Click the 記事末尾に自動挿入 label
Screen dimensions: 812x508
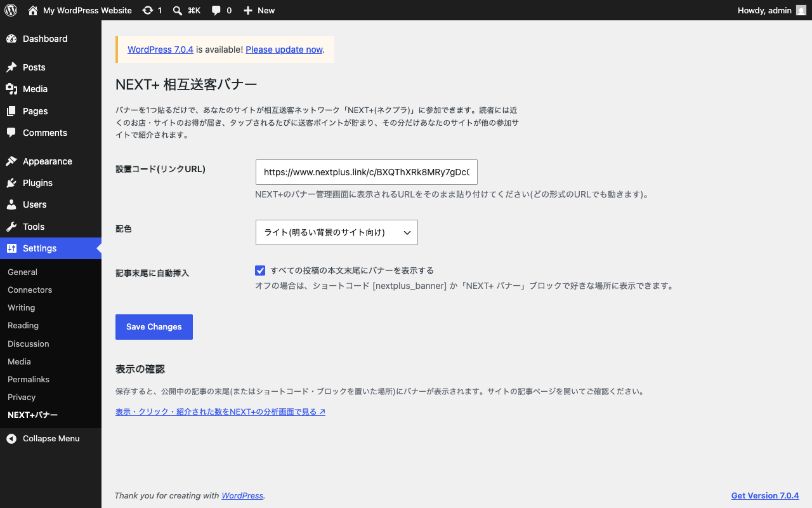point(152,273)
